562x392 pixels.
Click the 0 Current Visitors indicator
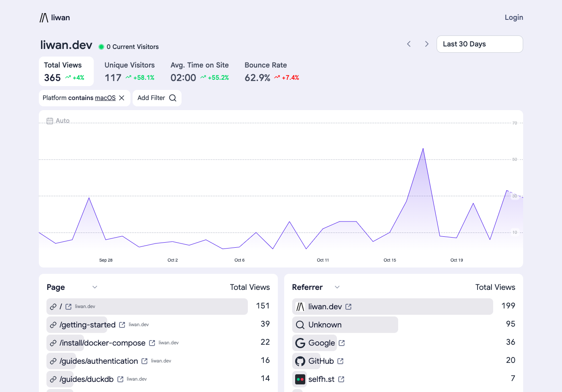coord(129,47)
